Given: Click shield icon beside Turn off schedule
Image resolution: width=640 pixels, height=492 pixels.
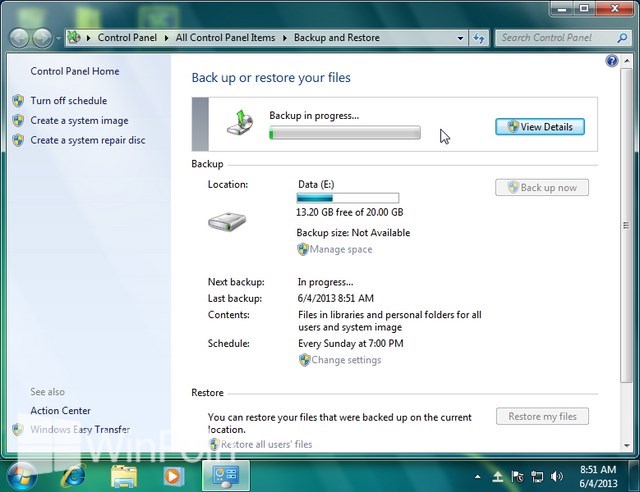Looking at the screenshot, I should [x=18, y=101].
